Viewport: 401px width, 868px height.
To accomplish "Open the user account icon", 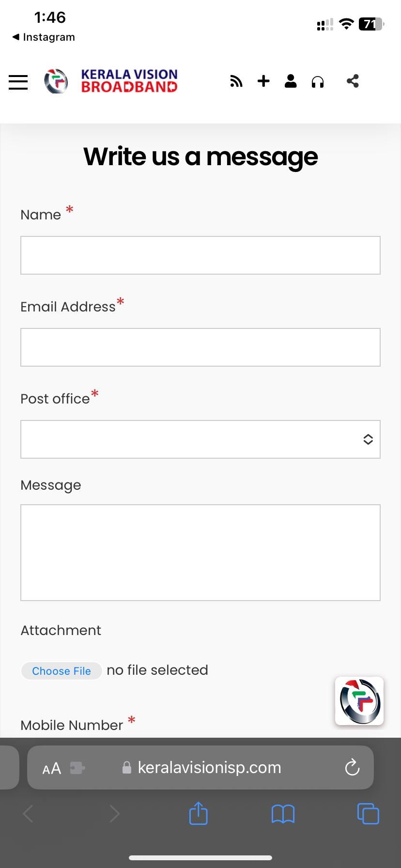I will tap(291, 81).
